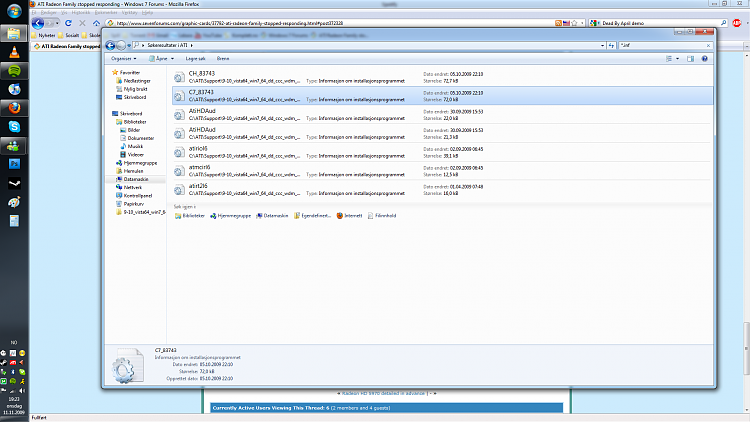Open Sosialt bookmarks folder
Viewport: 750px width, 422px height.
tap(68, 35)
